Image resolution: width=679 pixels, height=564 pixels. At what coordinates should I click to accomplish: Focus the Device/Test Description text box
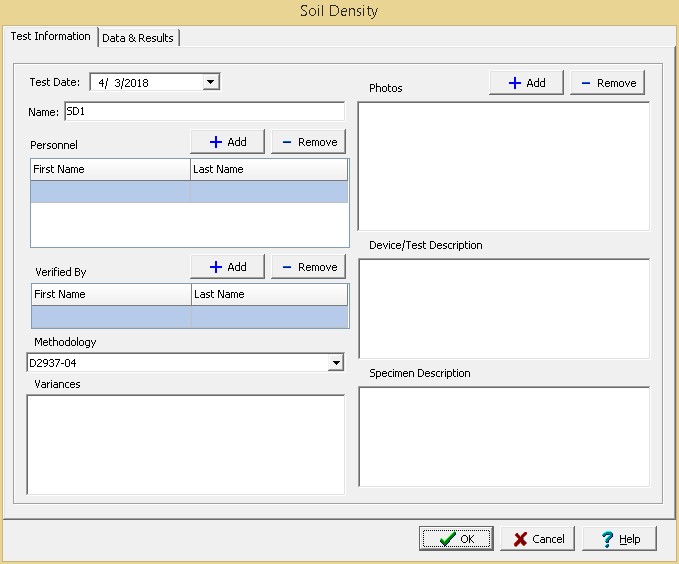click(x=503, y=308)
